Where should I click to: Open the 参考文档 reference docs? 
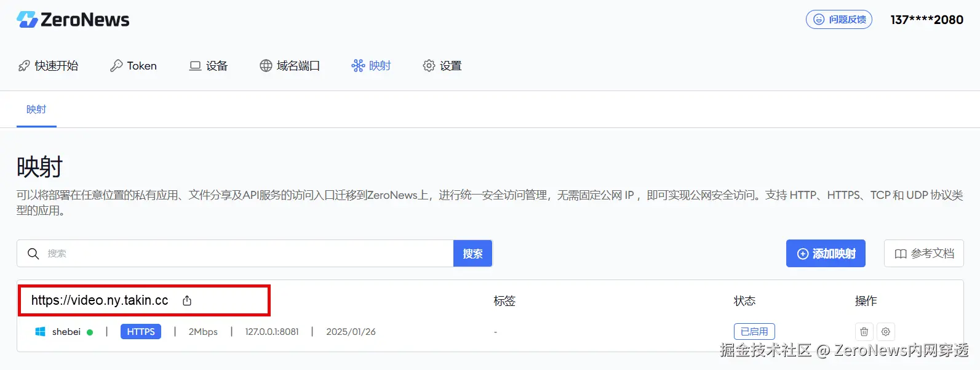tap(924, 254)
